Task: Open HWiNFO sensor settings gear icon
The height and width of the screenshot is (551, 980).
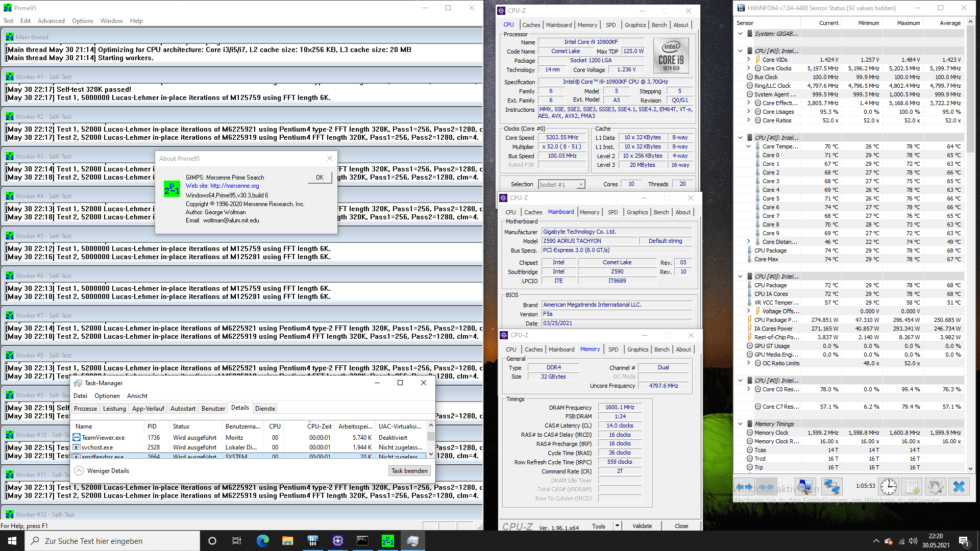Action: point(936,487)
